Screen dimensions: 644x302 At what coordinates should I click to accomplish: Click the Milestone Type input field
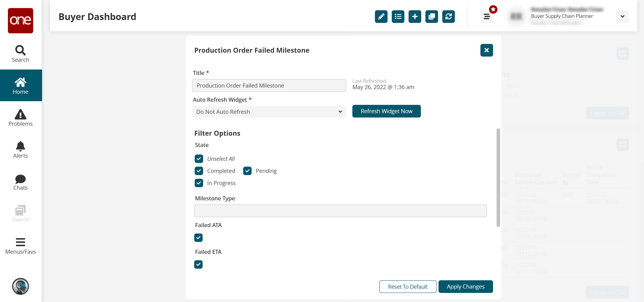[x=340, y=211]
